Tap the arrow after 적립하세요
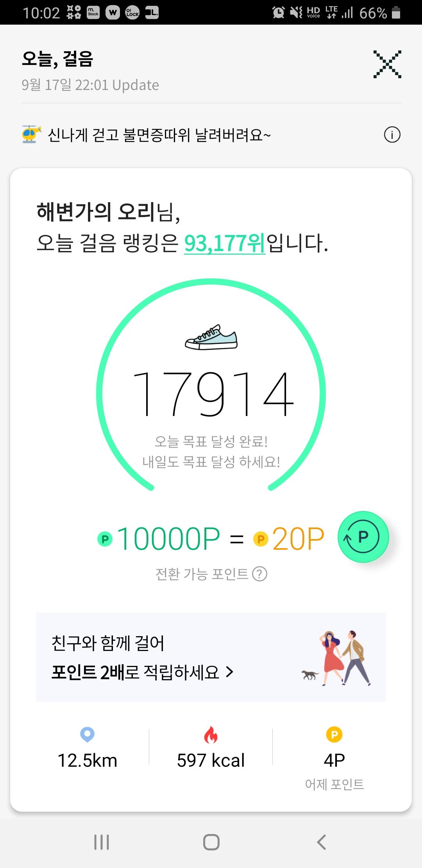Screen dimensions: 422x868 point(230,672)
